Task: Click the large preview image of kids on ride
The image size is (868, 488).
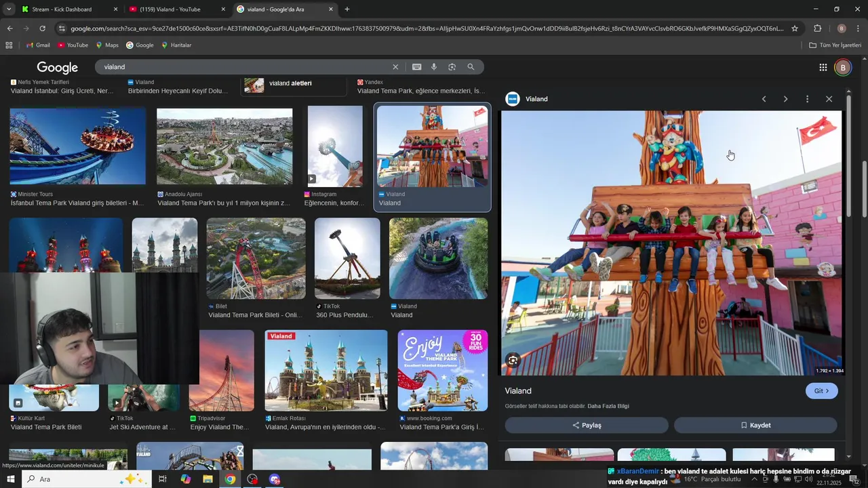Action: (x=671, y=243)
